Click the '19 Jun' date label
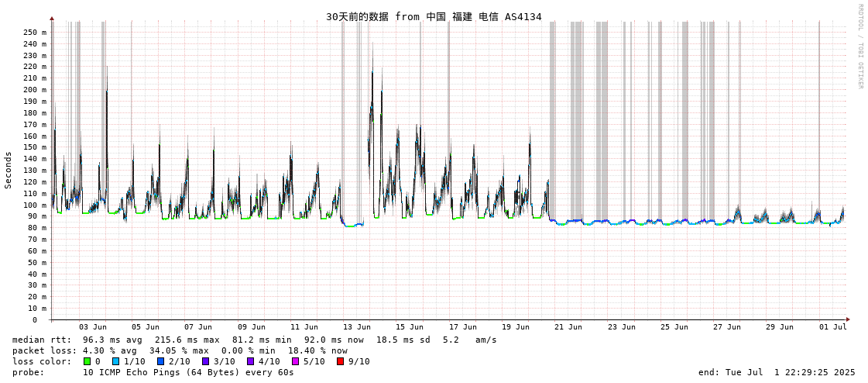The height and width of the screenshot is (383, 868). pos(516,327)
